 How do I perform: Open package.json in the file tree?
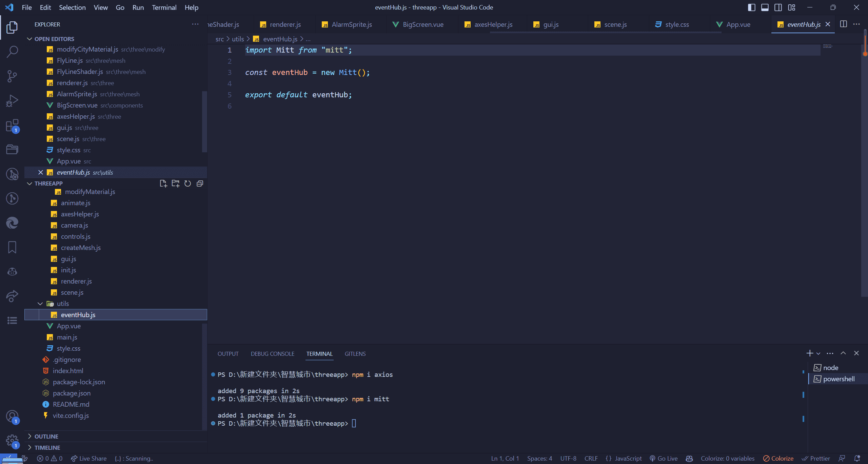[72, 393]
